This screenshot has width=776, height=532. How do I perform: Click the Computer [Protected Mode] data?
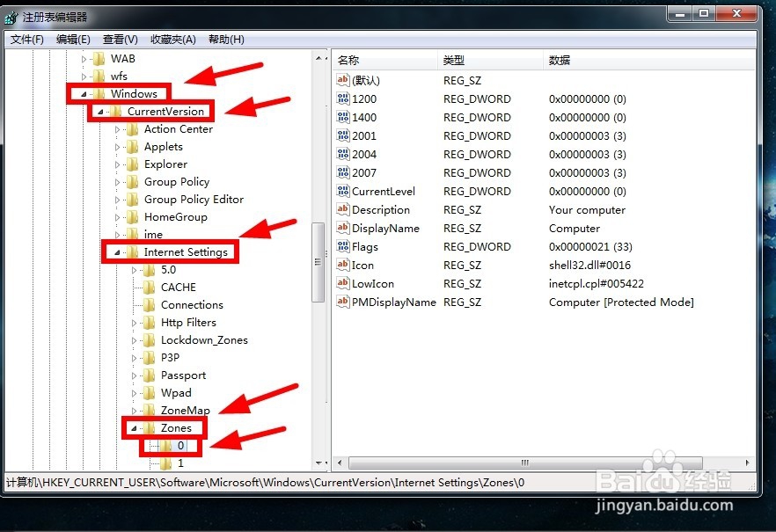click(621, 302)
